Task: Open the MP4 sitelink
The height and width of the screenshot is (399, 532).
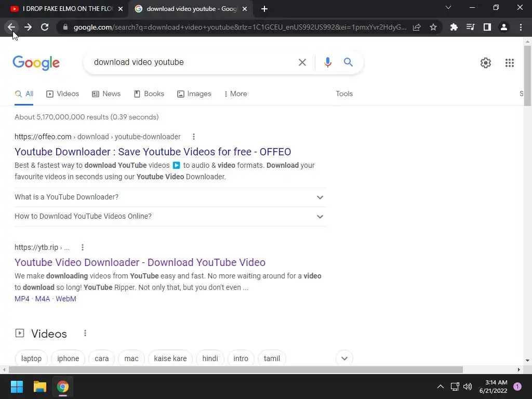Action: (x=22, y=299)
